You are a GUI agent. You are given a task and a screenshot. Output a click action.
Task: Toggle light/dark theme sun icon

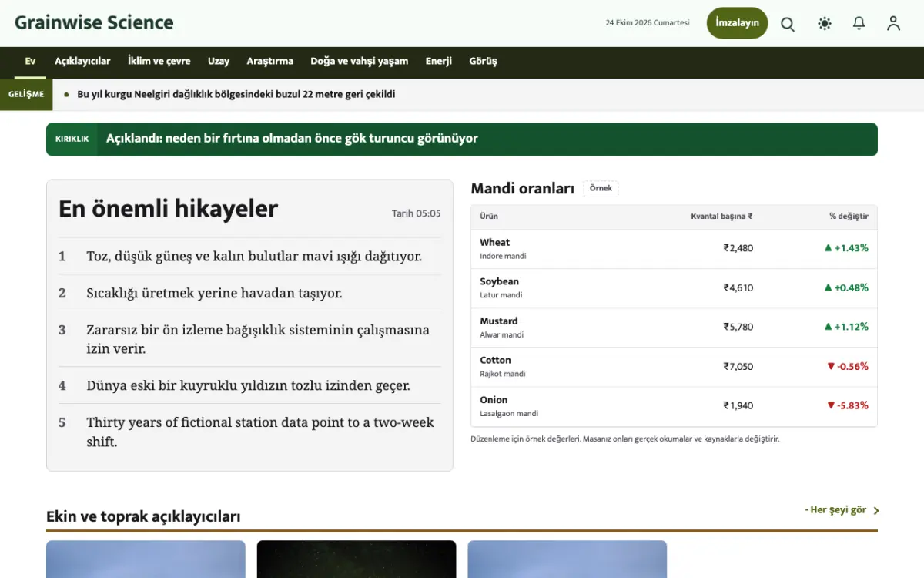[x=825, y=24]
